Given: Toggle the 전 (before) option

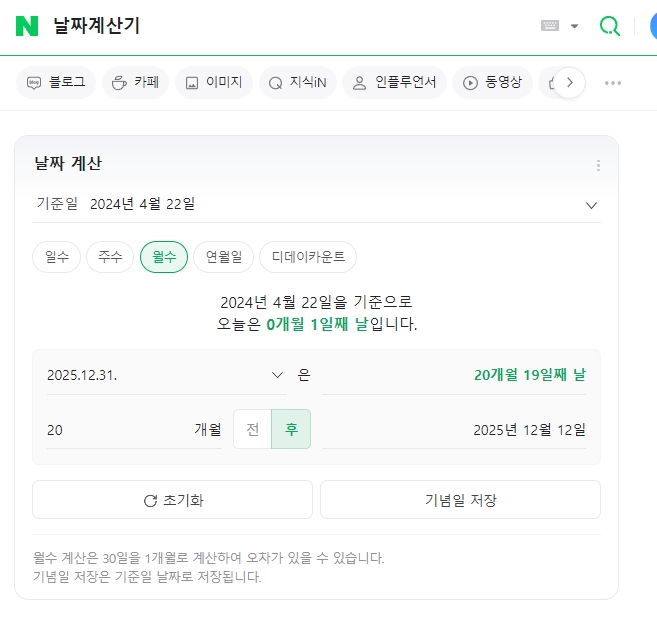Looking at the screenshot, I should click(x=253, y=429).
